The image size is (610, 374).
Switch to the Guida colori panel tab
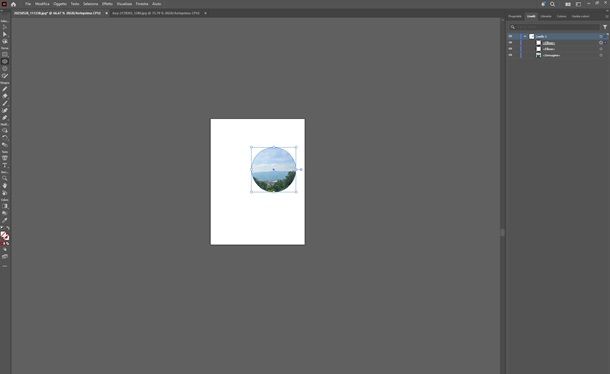click(580, 16)
